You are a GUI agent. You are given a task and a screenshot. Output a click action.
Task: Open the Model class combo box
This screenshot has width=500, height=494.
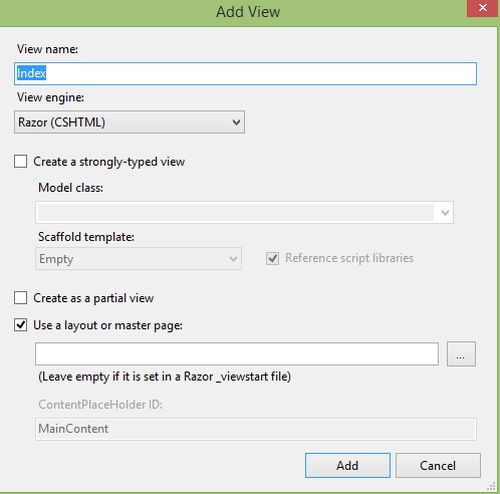pyautogui.click(x=244, y=212)
